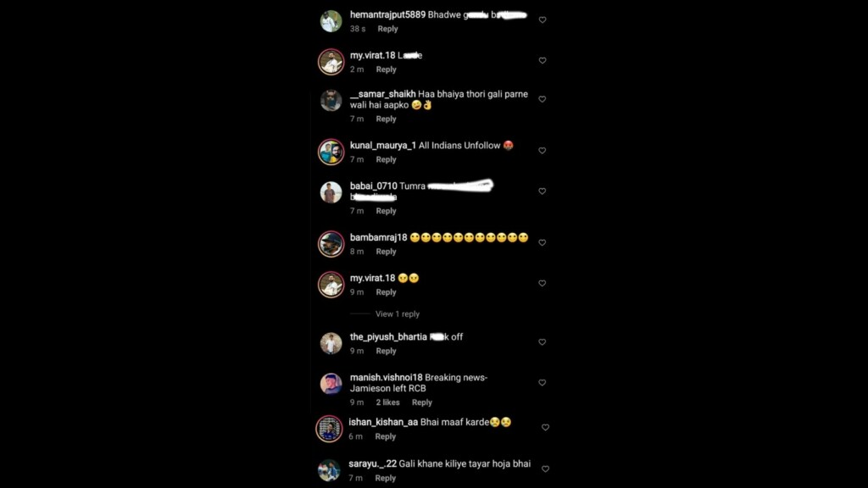Screen dimensions: 868x488
Task: Like babai_0710's comment heart
Action: click(x=542, y=191)
